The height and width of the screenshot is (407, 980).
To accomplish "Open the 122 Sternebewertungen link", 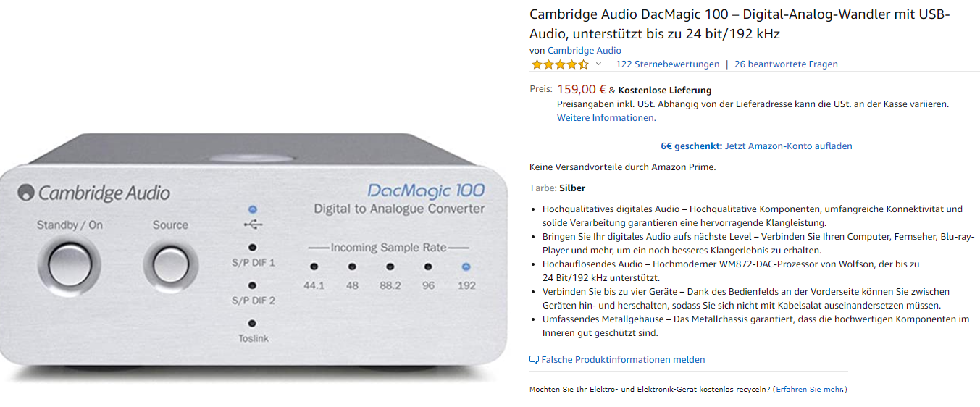I will (668, 64).
